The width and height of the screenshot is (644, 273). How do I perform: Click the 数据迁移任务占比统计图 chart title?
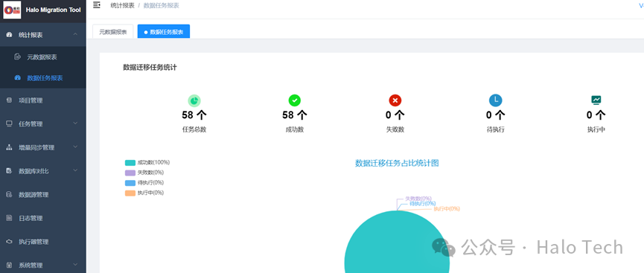(397, 163)
